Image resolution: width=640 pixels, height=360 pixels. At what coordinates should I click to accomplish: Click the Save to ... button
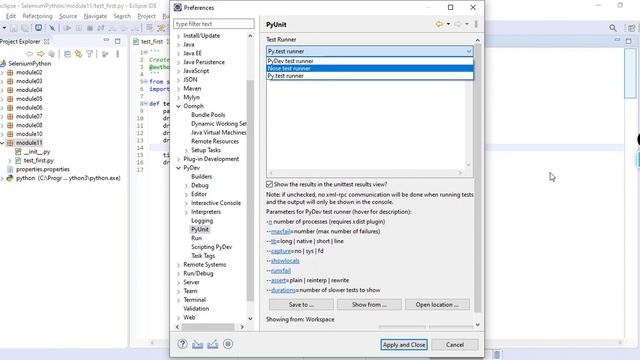coord(301,304)
